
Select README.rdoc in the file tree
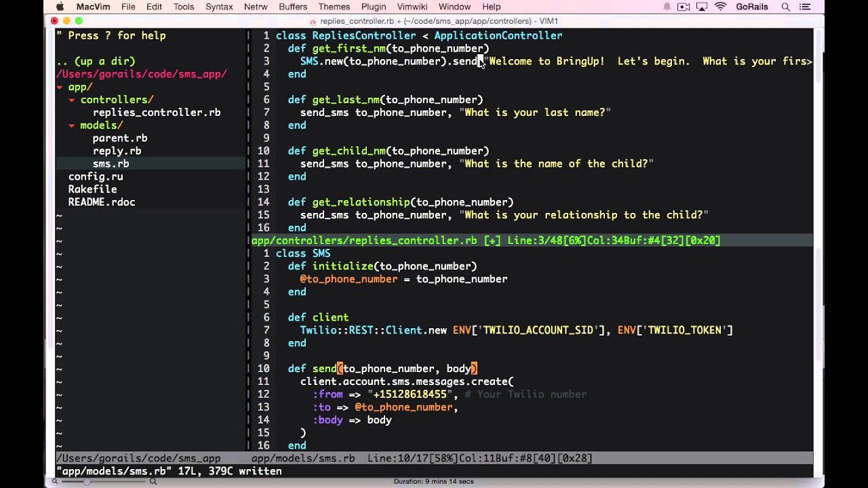coord(102,203)
